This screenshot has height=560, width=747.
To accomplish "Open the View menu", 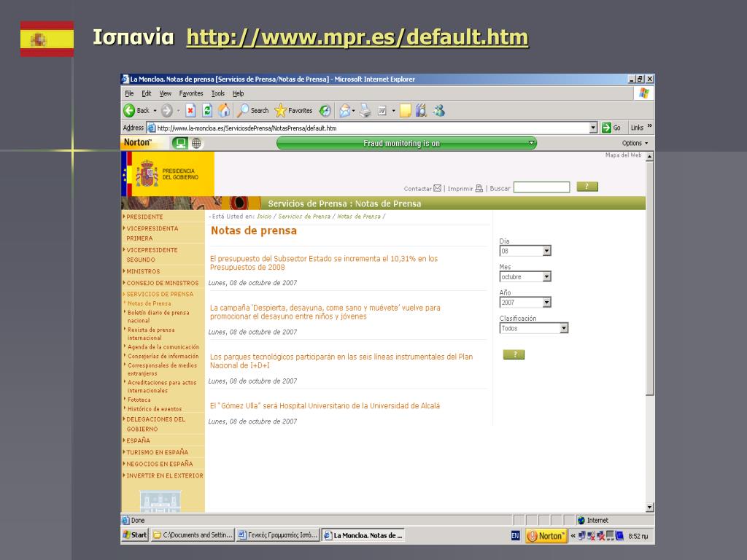I will coord(166,93).
